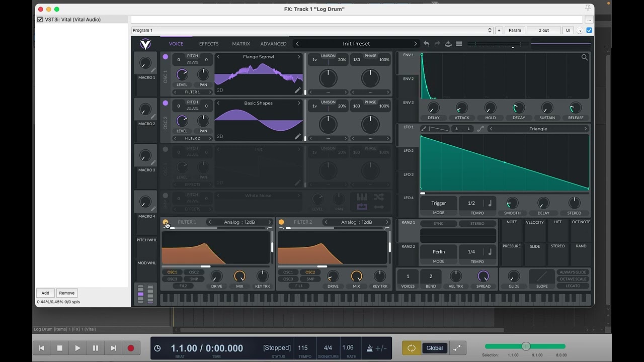644x362 pixels.
Task: Click the sampler loop icon
Action: pyautogui.click(x=362, y=207)
